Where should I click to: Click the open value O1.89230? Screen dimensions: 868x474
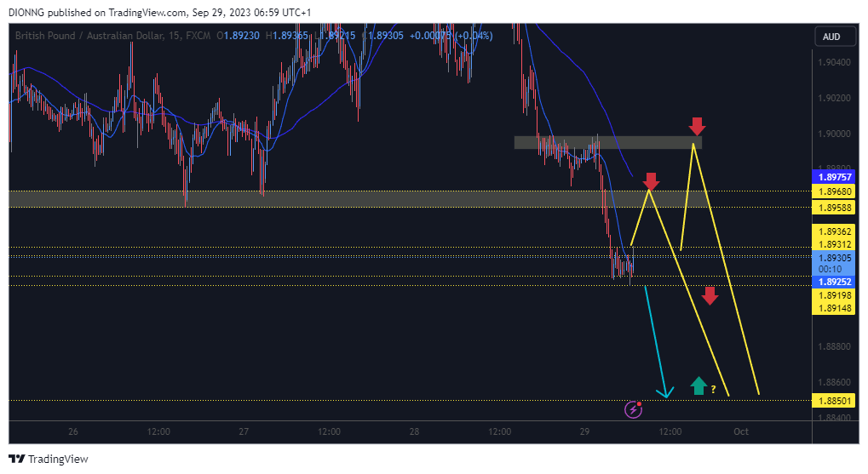238,36
